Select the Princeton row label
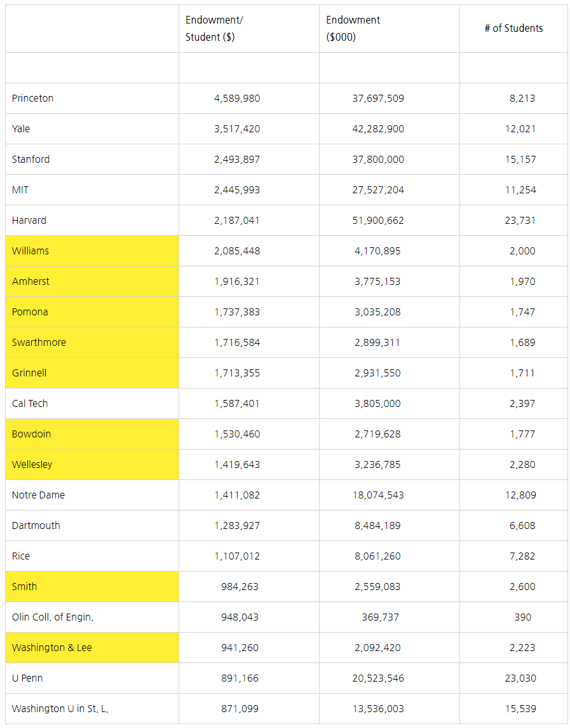570x728 pixels. (33, 99)
